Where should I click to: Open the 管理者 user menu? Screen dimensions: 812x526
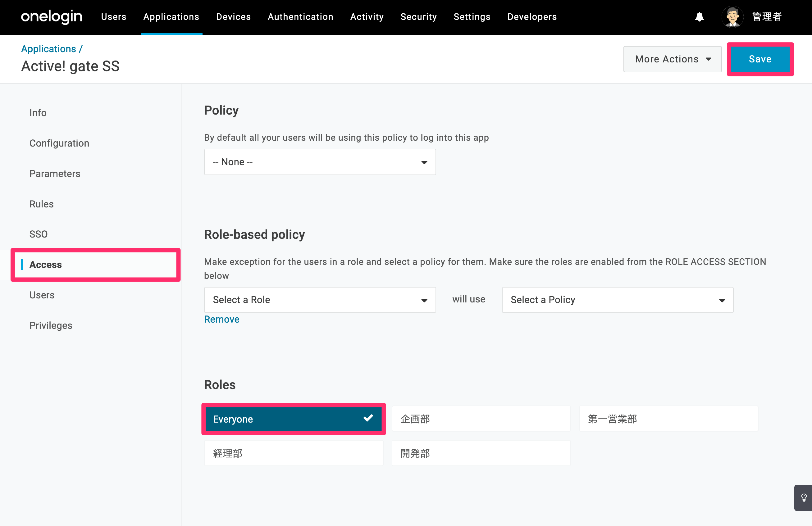tap(766, 17)
